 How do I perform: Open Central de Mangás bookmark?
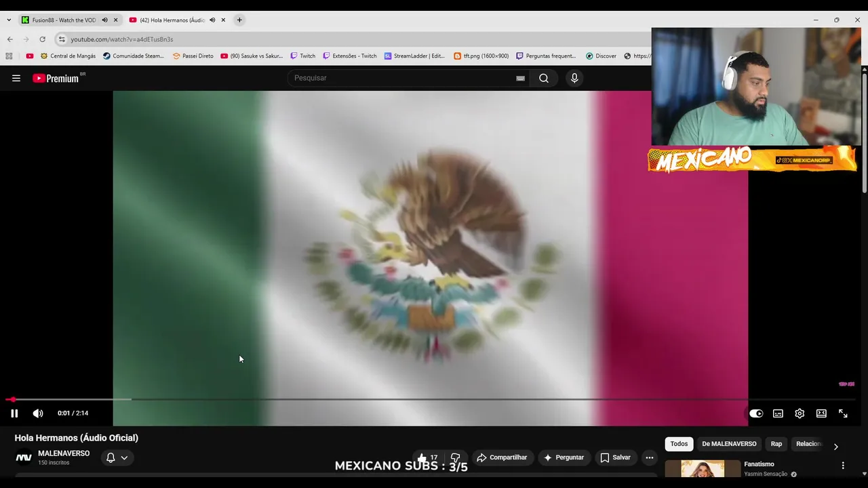click(x=68, y=56)
